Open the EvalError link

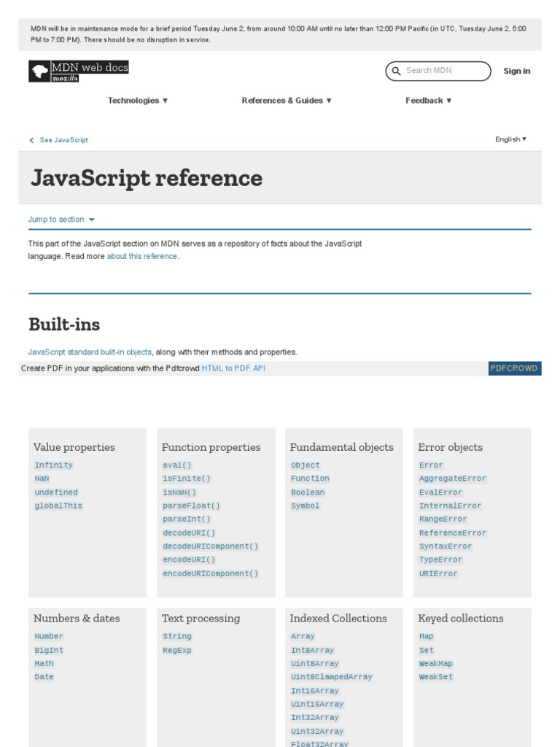tap(440, 492)
